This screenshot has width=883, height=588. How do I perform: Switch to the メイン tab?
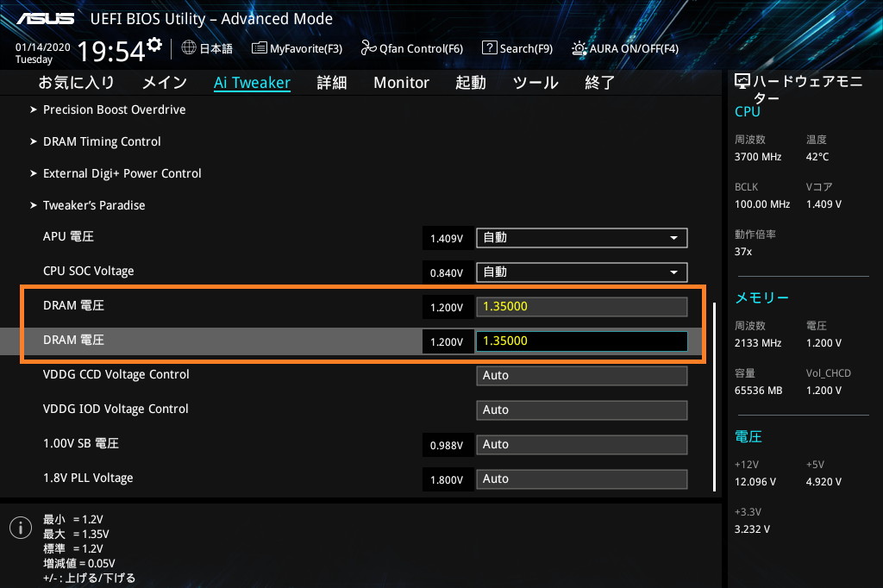tap(165, 83)
